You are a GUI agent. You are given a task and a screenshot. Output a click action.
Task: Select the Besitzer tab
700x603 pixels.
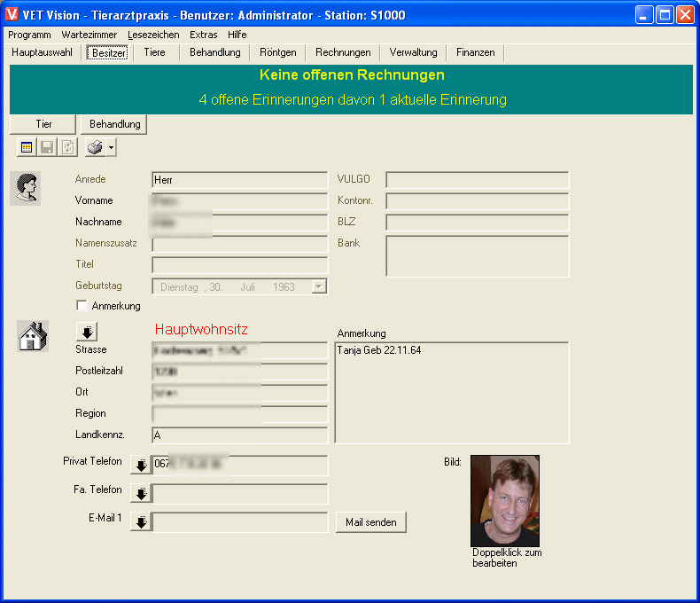pyautogui.click(x=107, y=52)
